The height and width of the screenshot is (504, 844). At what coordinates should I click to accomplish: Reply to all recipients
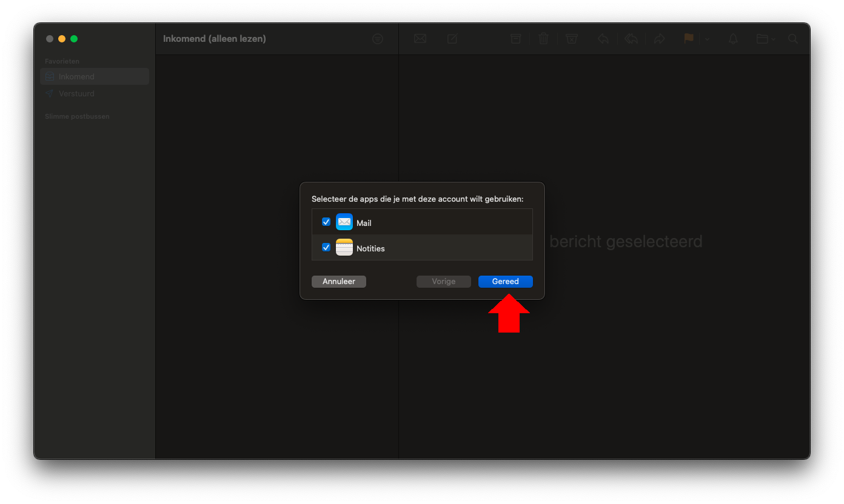point(631,38)
